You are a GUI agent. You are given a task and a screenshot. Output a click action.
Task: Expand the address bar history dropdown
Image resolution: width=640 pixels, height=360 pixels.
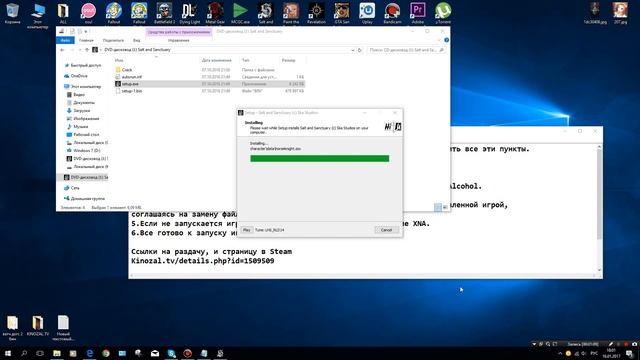coord(353,50)
